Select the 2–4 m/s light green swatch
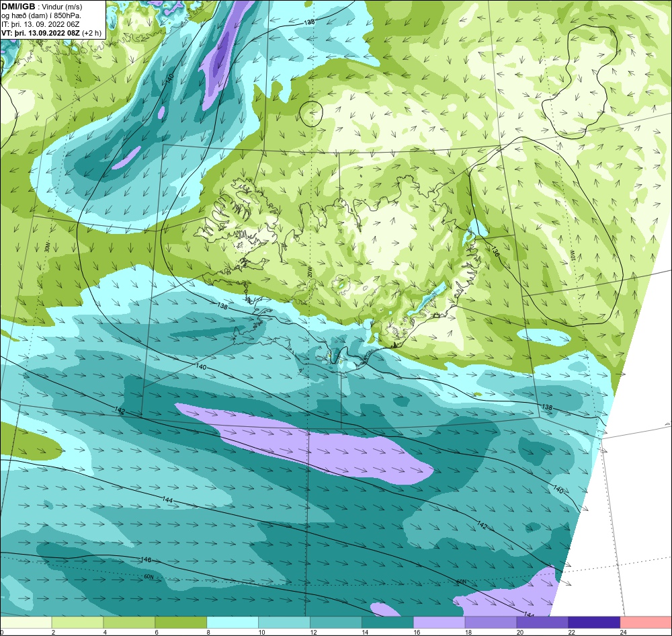 (77, 623)
